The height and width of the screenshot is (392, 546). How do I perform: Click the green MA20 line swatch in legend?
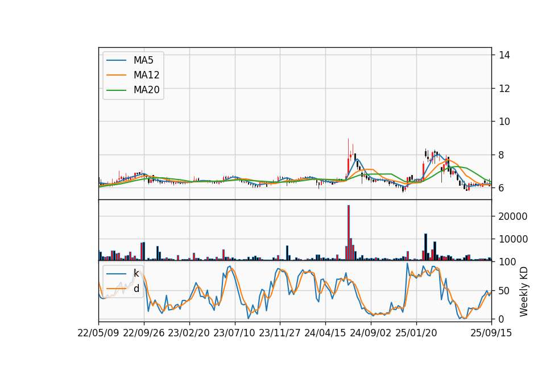pyautogui.click(x=116, y=90)
